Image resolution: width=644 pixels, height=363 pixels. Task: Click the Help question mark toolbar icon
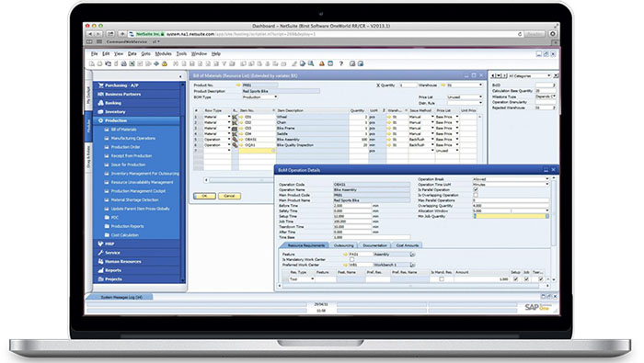[341, 63]
